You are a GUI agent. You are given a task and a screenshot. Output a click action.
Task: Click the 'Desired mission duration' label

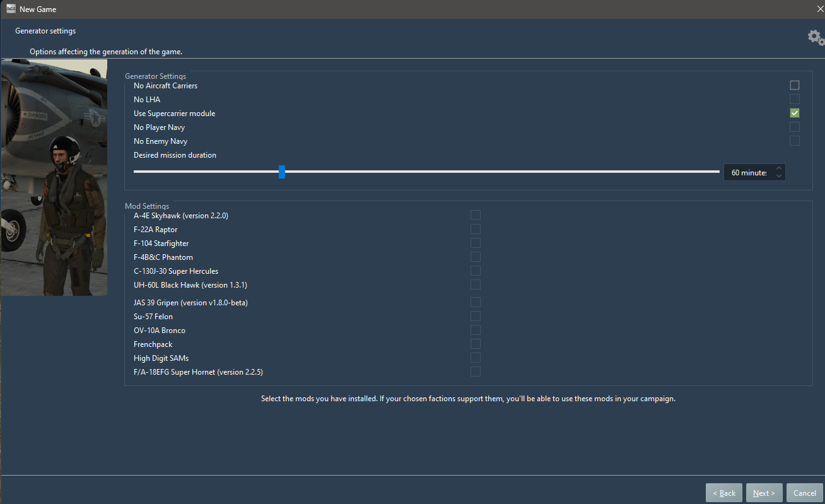(175, 155)
